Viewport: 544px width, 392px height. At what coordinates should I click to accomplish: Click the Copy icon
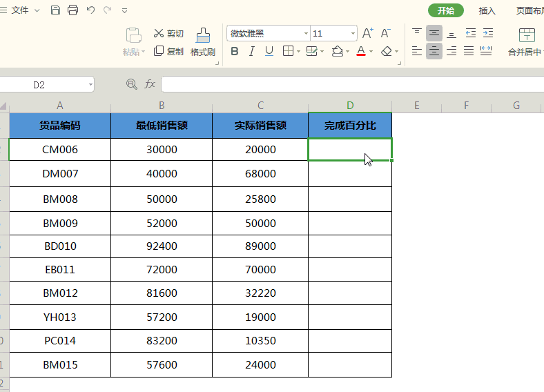coord(159,51)
